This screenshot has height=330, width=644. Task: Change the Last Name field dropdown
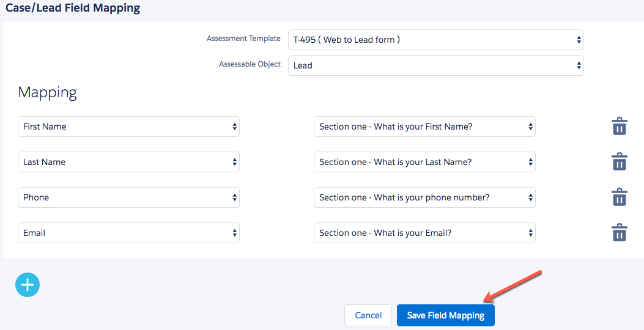[128, 162]
